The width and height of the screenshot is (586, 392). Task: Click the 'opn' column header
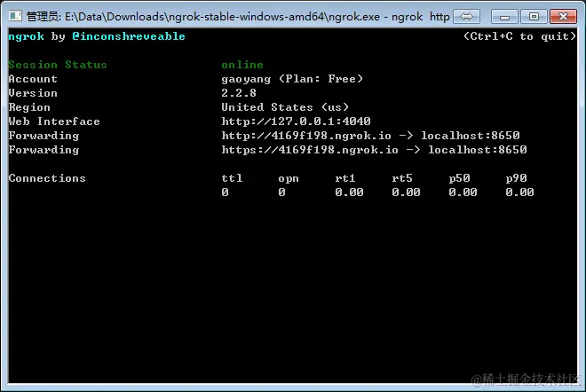pyautogui.click(x=289, y=179)
